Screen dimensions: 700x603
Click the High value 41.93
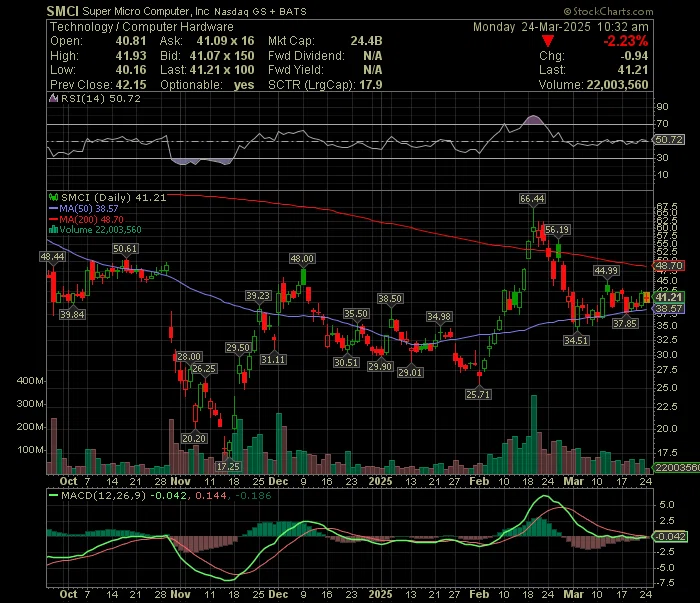[x=131, y=56]
